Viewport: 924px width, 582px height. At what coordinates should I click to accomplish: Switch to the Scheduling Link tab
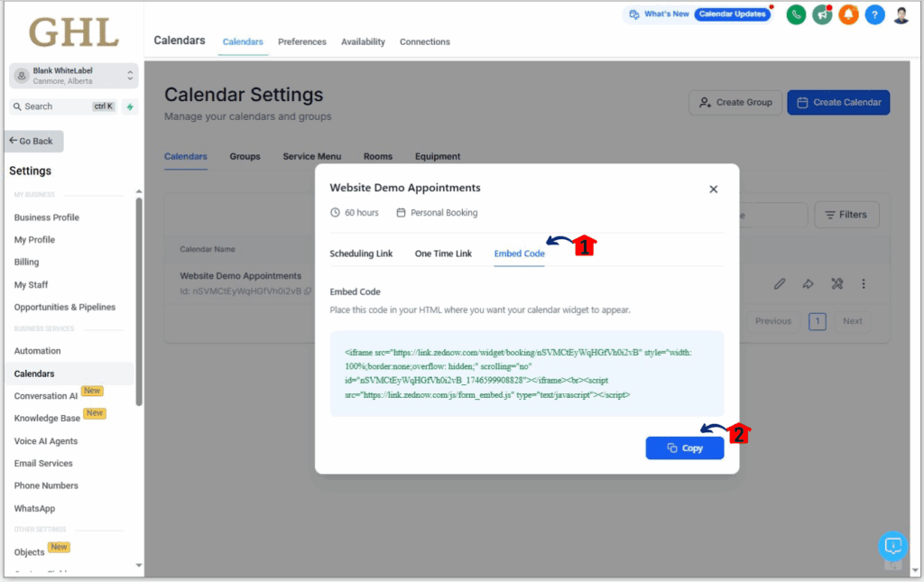361,254
